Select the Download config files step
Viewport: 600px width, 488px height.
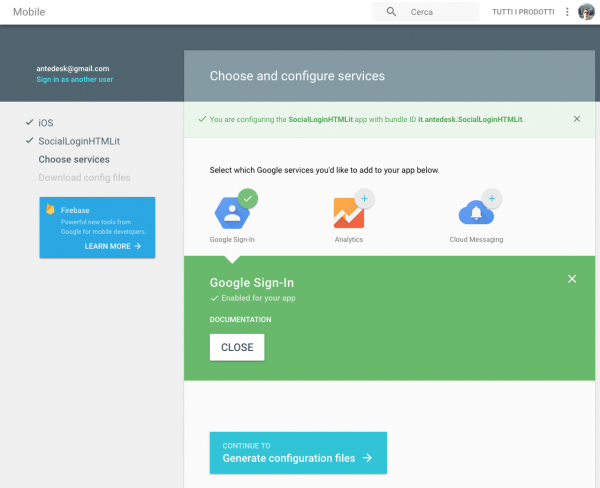(x=84, y=178)
